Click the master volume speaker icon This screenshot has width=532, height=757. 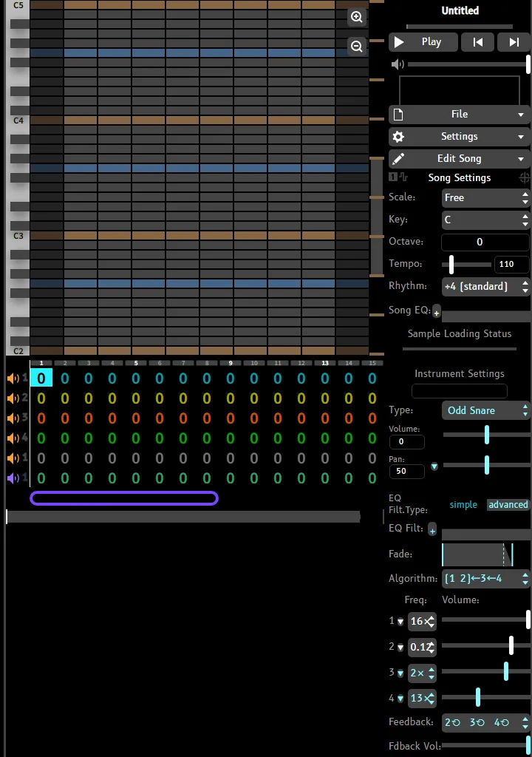[x=398, y=64]
